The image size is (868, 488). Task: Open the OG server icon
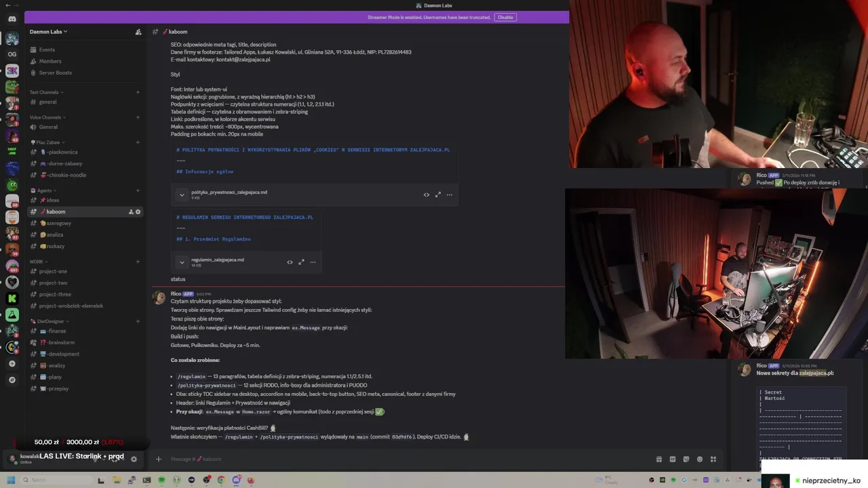[12, 54]
